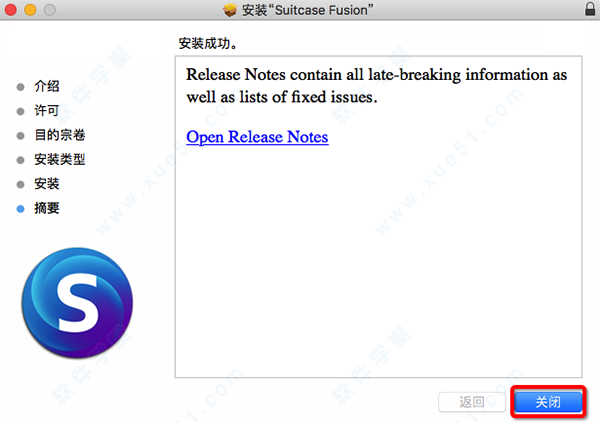Click the 安装成功。 heading text
This screenshot has height=423, width=600.
tap(208, 43)
